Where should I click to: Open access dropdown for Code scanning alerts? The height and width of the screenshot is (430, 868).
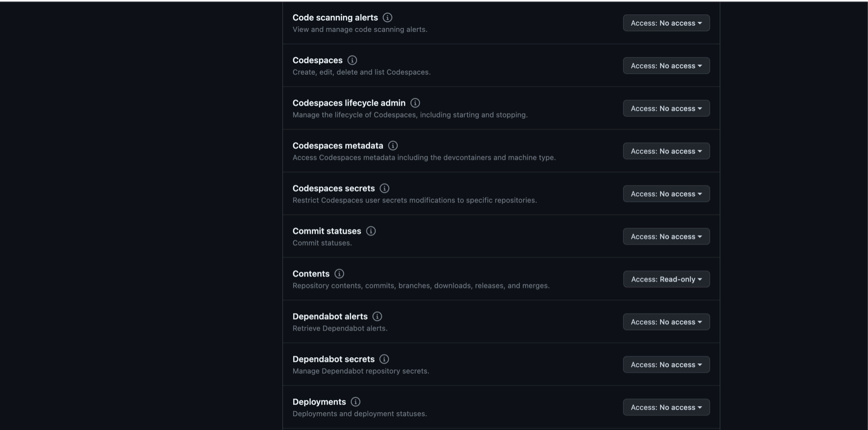point(666,23)
